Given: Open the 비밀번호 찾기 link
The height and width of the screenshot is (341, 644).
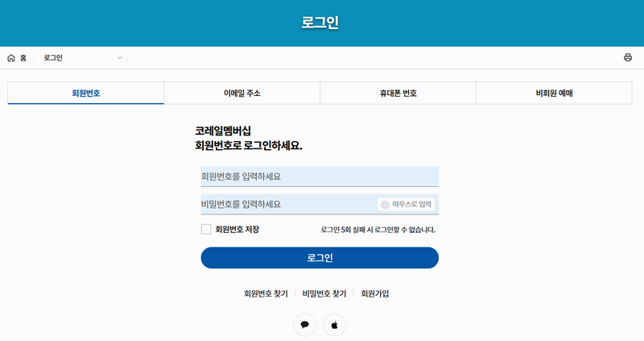Looking at the screenshot, I should 324,293.
